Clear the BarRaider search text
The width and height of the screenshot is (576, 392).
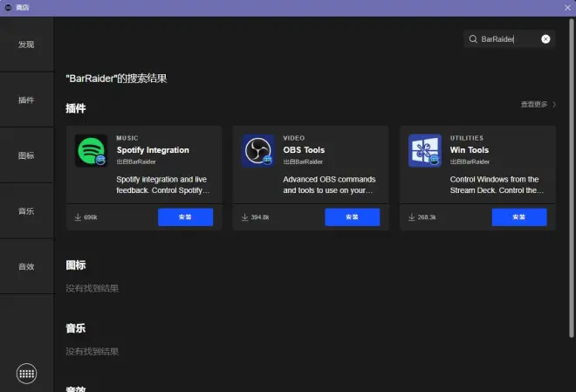coord(545,39)
